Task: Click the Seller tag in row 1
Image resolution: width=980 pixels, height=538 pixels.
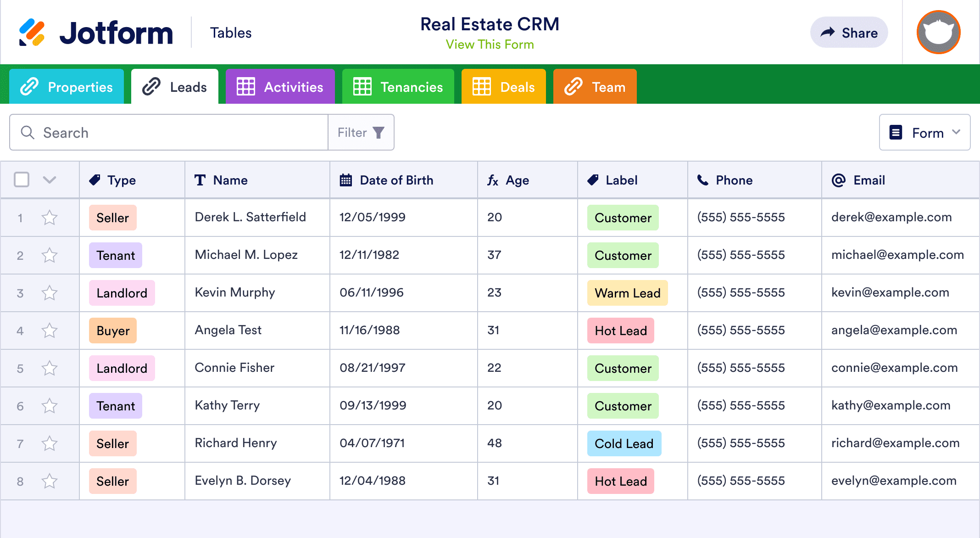Action: 113,218
